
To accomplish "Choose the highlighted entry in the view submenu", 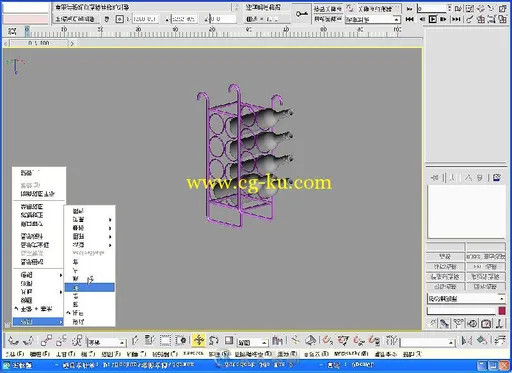I will coord(90,287).
